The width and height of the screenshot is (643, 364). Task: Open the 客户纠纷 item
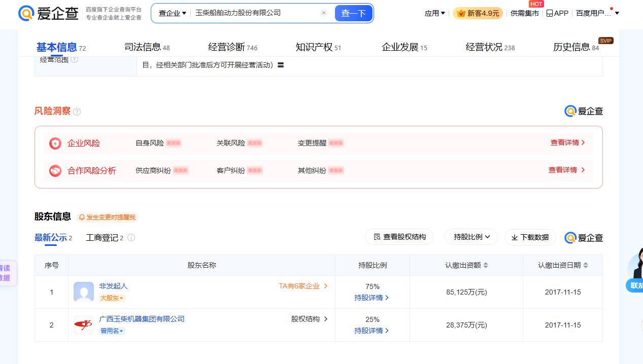pyautogui.click(x=240, y=171)
